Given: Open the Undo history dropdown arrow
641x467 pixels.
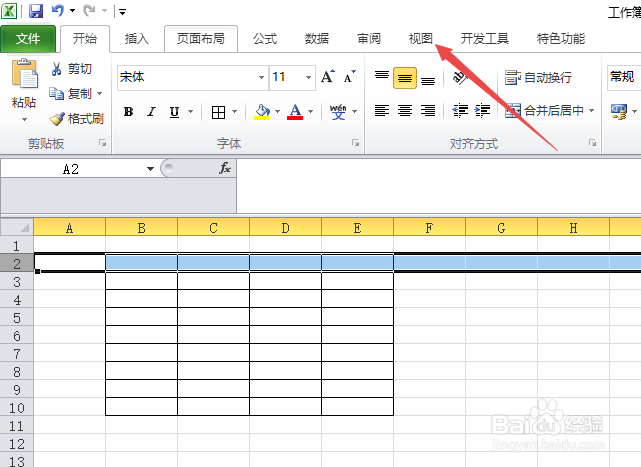Looking at the screenshot, I should tap(72, 11).
